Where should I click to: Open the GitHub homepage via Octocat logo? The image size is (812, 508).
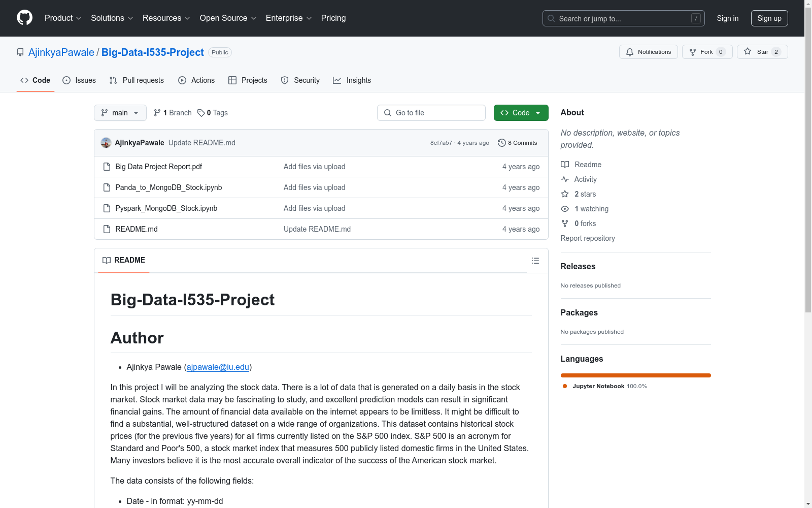(24, 18)
